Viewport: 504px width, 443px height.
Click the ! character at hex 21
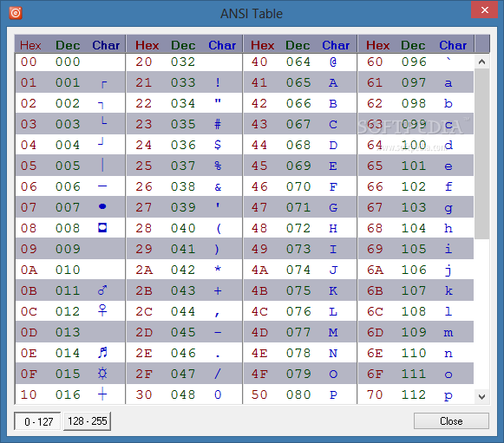point(218,82)
